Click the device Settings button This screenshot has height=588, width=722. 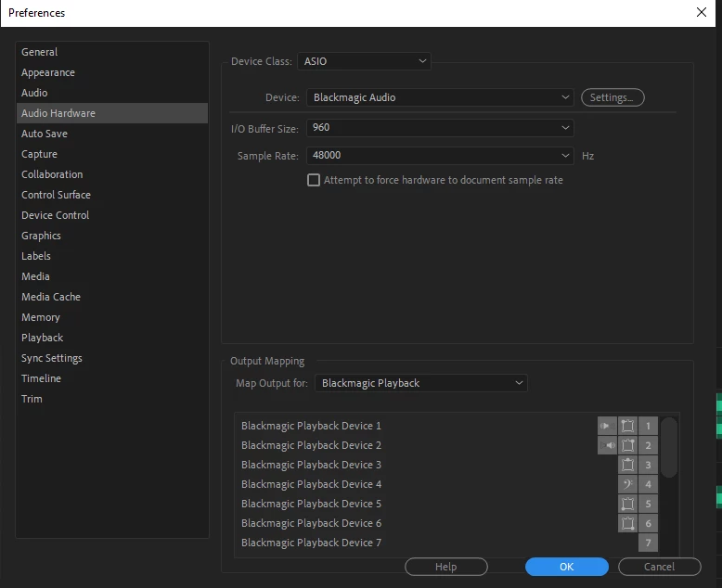pyautogui.click(x=612, y=97)
